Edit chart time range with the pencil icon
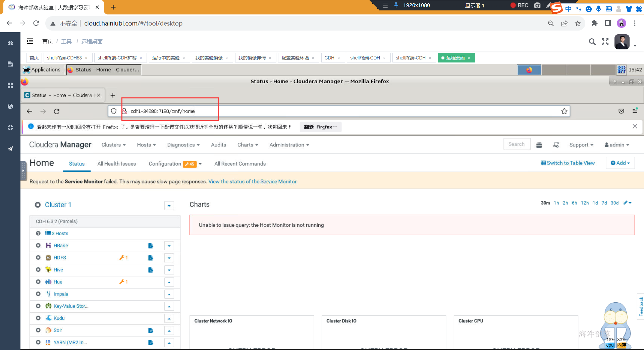Screen dimensions: 644x350 tap(627, 203)
